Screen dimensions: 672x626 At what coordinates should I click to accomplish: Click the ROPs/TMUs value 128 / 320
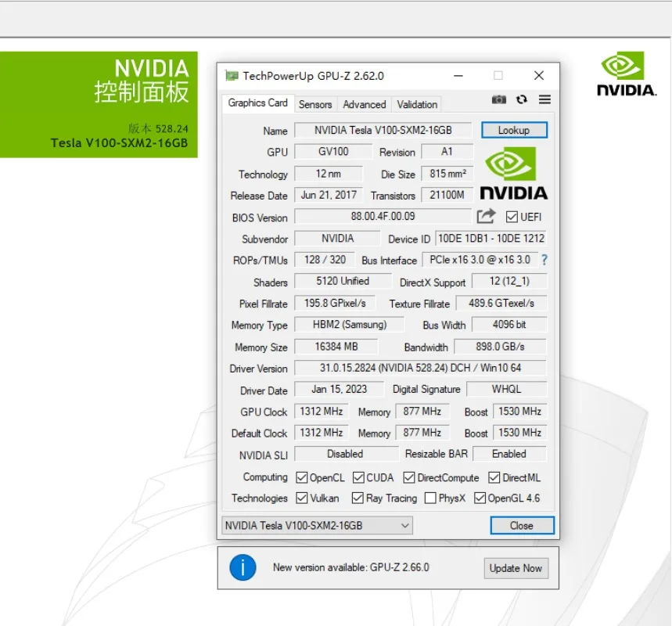325,260
